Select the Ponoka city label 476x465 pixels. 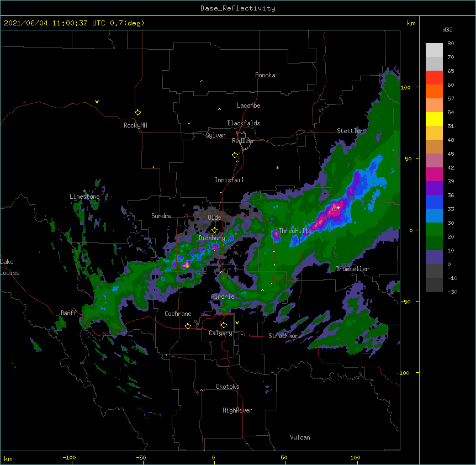coord(265,75)
